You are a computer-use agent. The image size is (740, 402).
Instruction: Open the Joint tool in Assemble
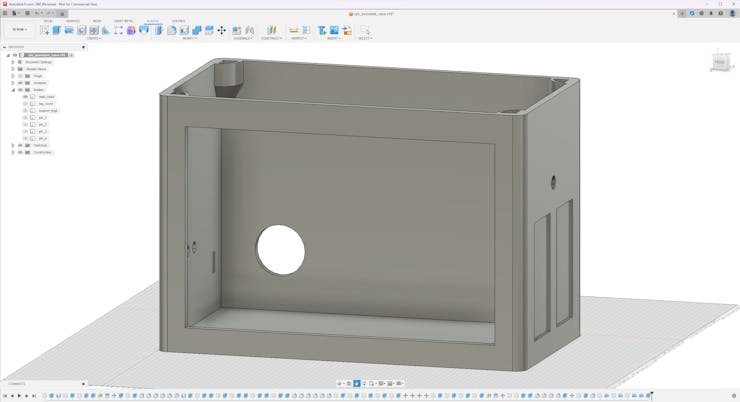[237, 30]
